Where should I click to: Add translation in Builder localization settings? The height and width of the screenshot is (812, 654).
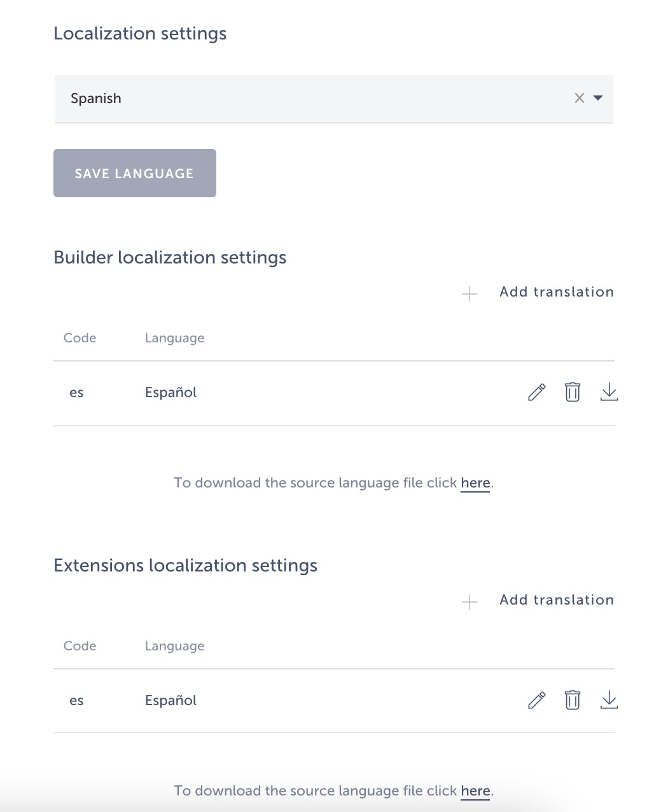click(557, 292)
